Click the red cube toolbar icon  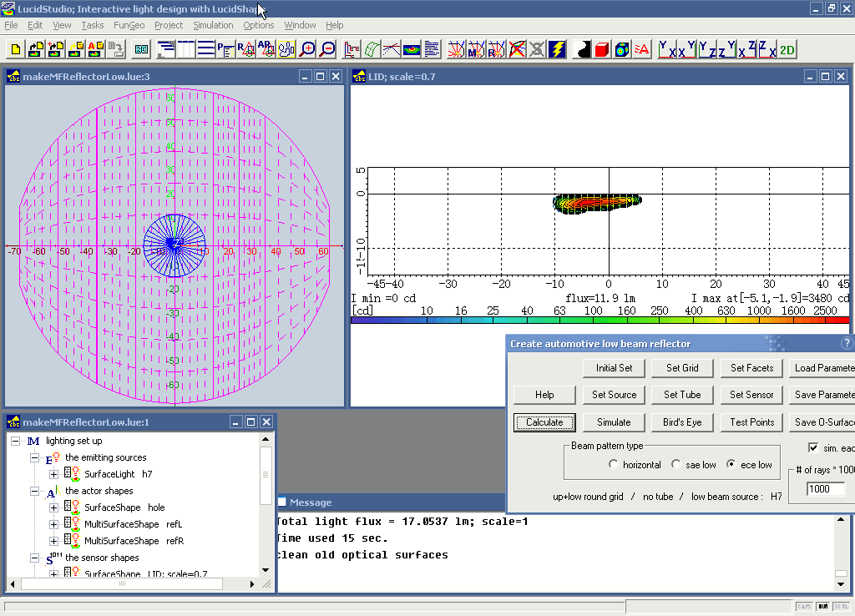click(x=601, y=49)
